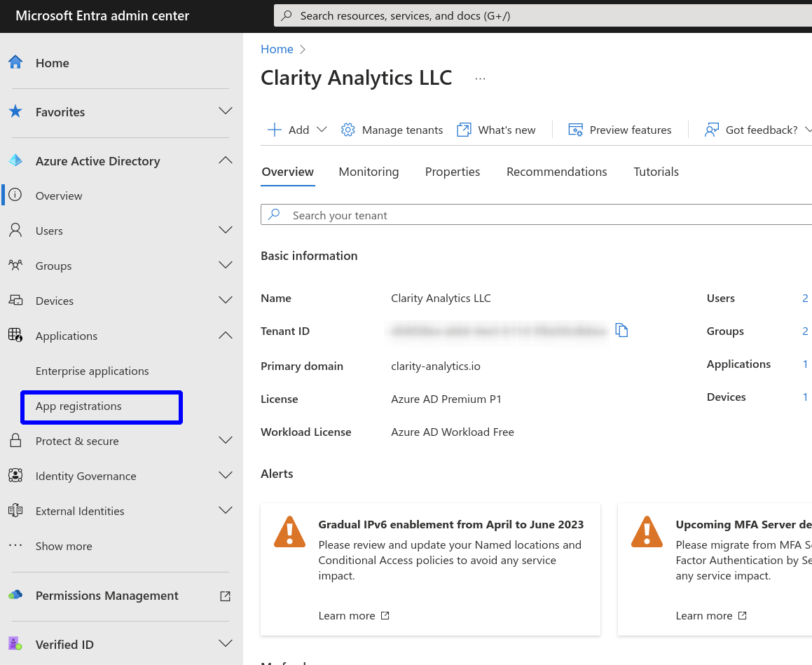Click the ellipsis next to Clarity Analytics LLC
812x665 pixels.
480,78
